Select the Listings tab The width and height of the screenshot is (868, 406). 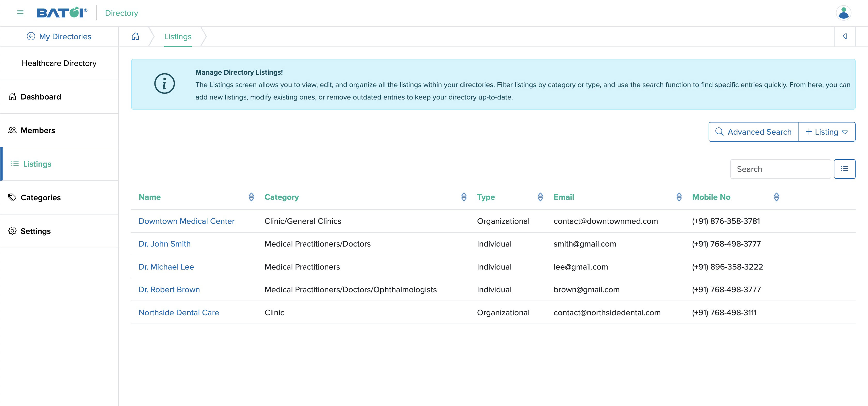coord(178,36)
